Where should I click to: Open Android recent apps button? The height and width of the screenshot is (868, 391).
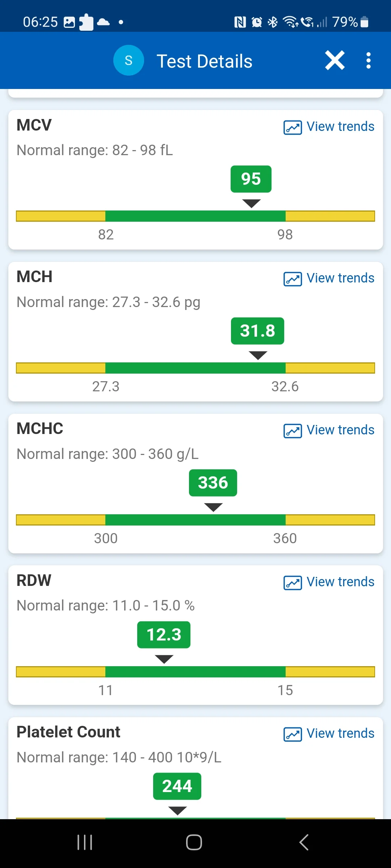click(85, 842)
